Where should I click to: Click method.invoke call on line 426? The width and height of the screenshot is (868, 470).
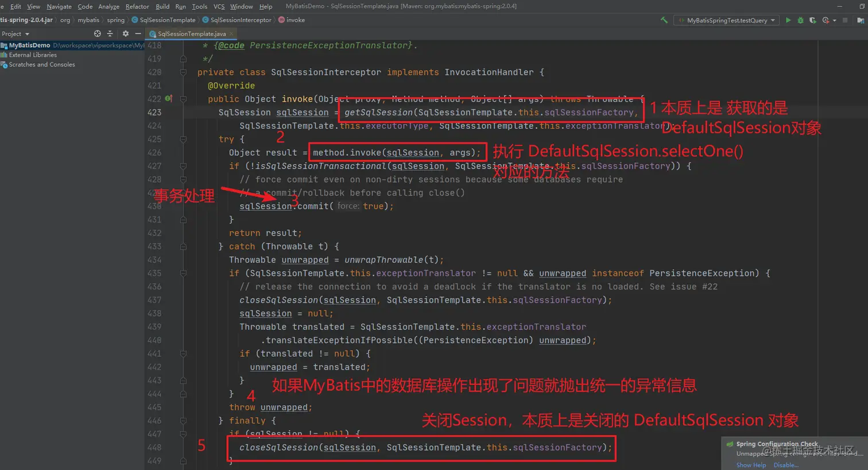pos(347,153)
